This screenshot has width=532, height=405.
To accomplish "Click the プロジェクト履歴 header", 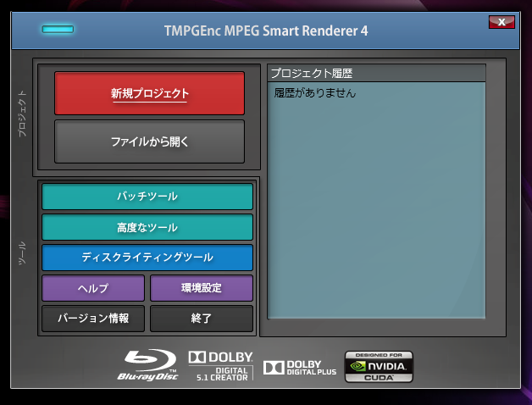I will point(377,73).
